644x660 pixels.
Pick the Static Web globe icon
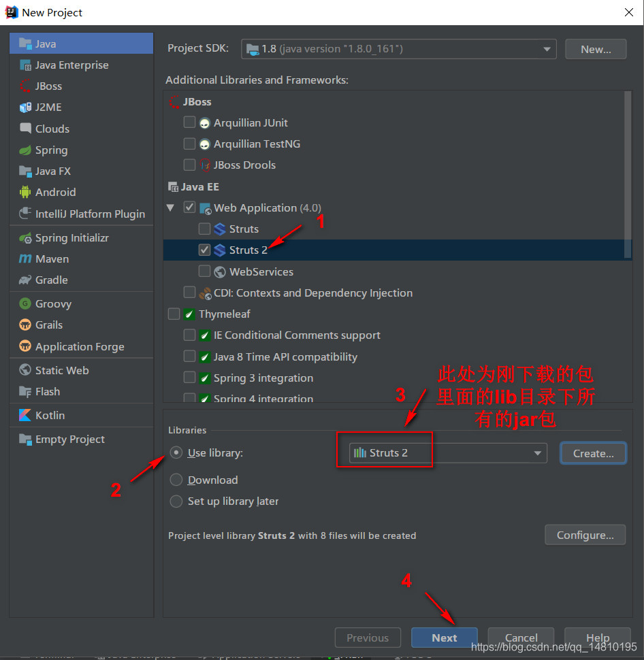click(25, 370)
